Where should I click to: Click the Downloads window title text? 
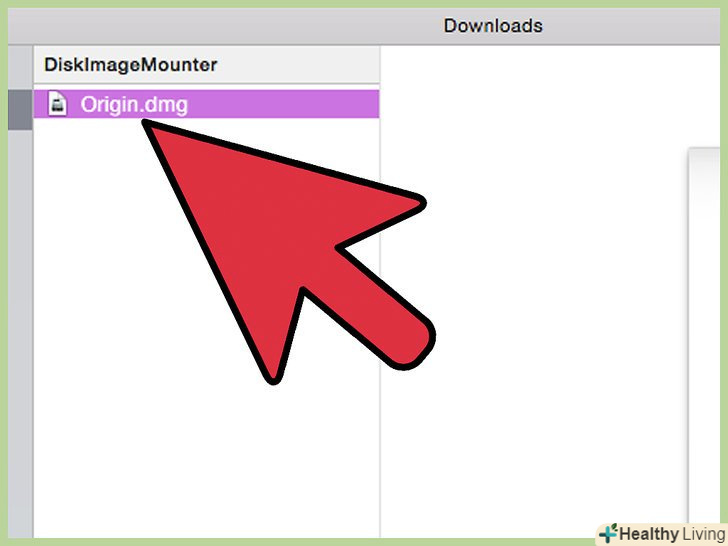(x=493, y=26)
